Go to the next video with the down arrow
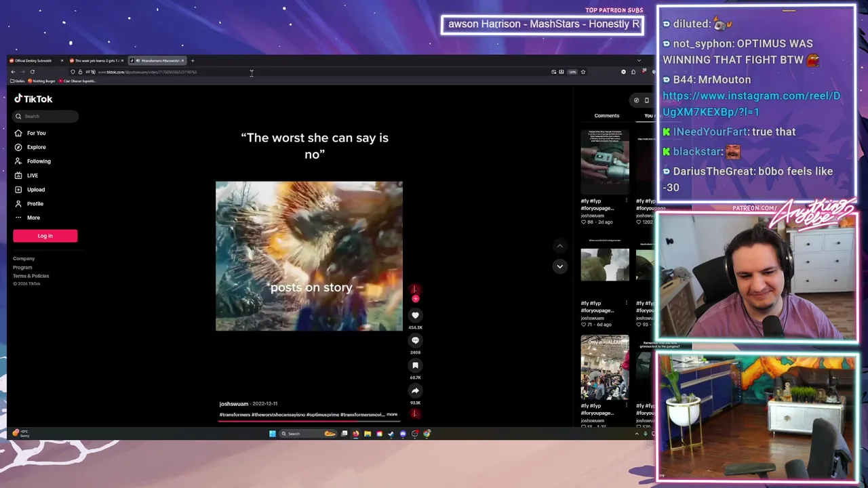 click(x=559, y=266)
